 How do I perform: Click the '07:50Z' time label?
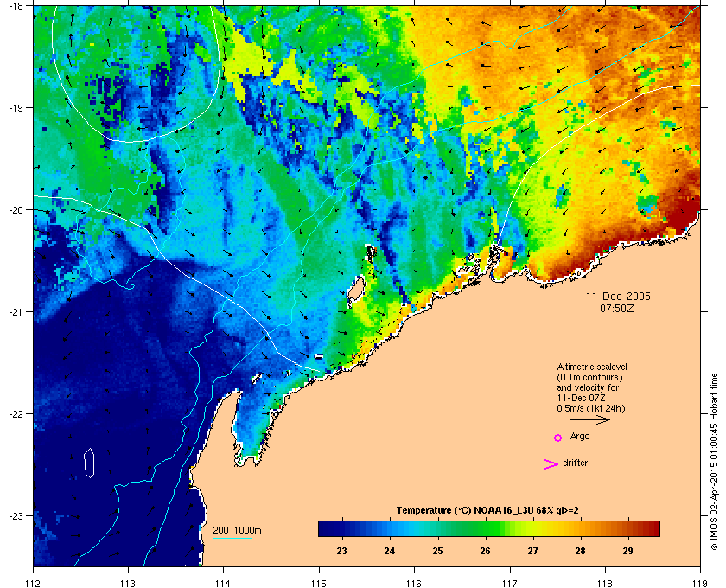(617, 308)
